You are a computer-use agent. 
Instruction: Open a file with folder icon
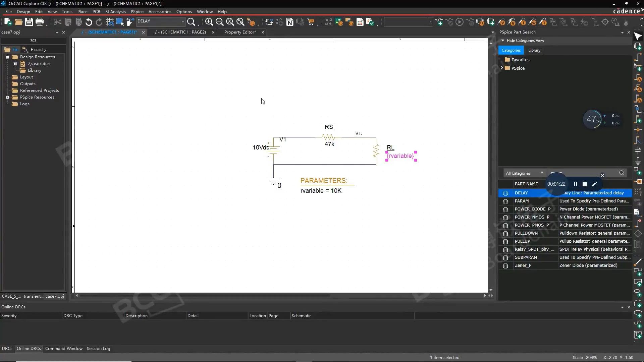(x=18, y=22)
